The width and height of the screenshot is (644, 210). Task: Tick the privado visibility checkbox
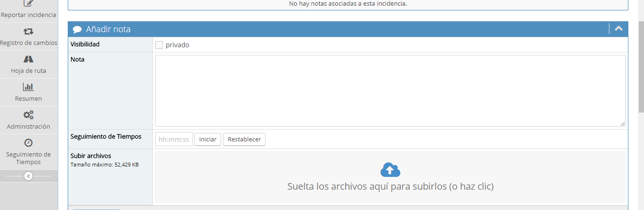point(159,45)
